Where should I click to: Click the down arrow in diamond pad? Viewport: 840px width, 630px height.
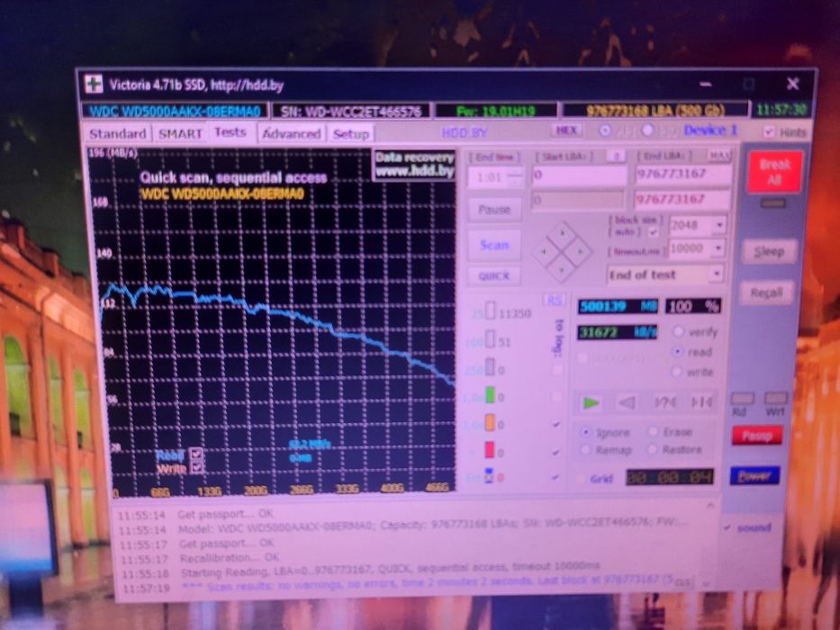[562, 269]
